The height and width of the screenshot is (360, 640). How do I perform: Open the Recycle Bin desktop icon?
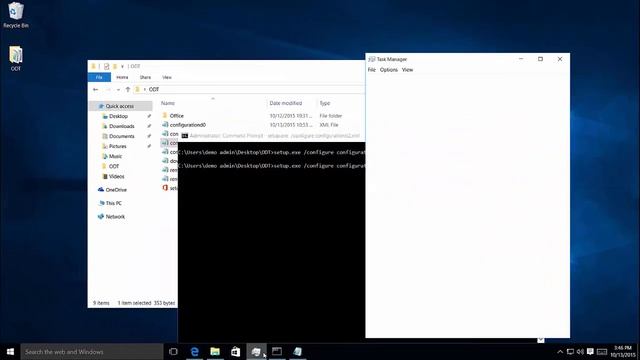tap(16, 16)
